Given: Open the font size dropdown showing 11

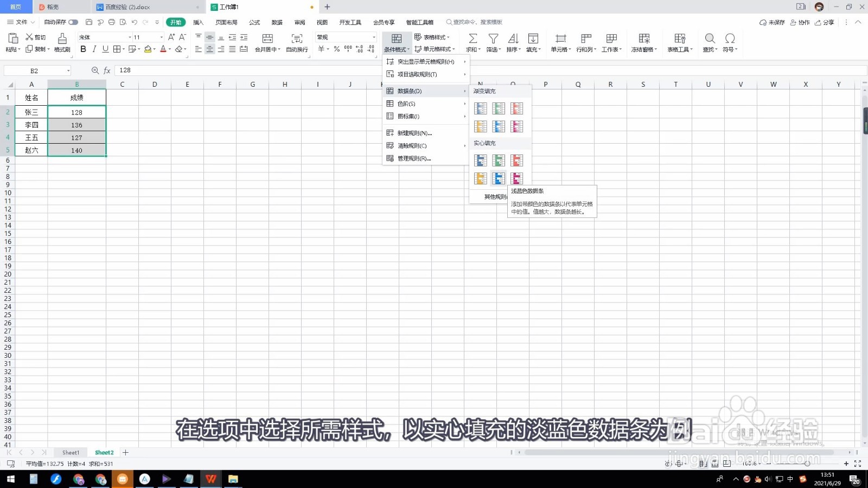Looking at the screenshot, I should point(161,37).
